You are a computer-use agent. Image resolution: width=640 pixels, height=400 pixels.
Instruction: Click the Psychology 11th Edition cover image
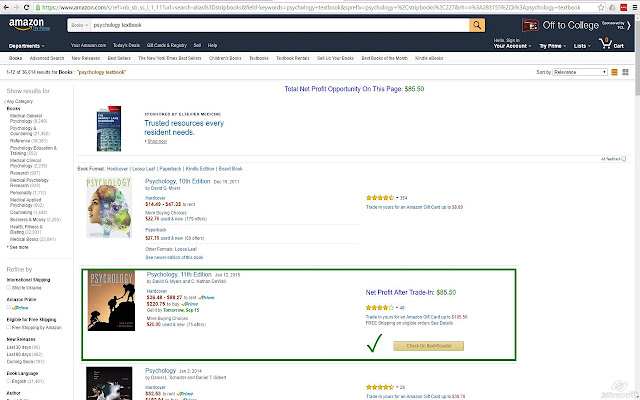pyautogui.click(x=111, y=301)
